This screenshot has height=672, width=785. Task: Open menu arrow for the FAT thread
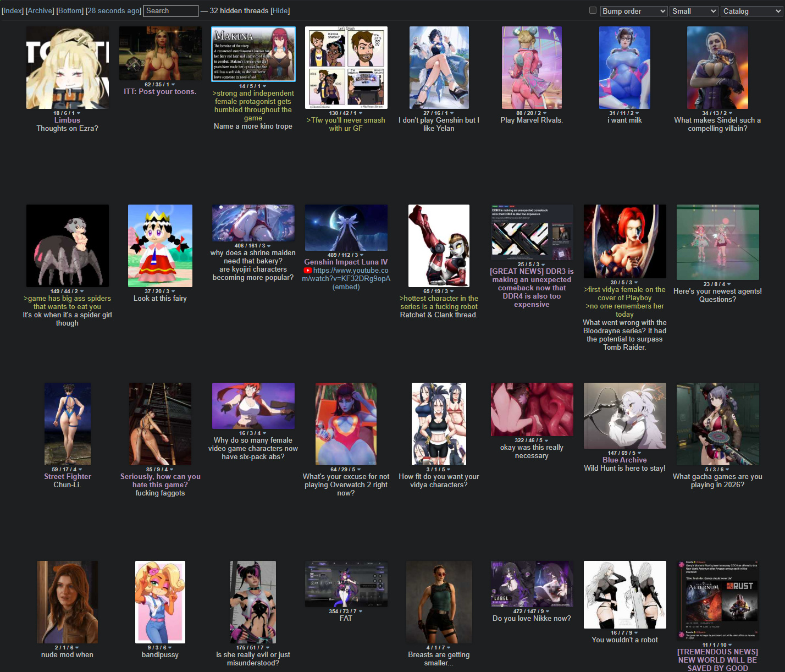(361, 612)
